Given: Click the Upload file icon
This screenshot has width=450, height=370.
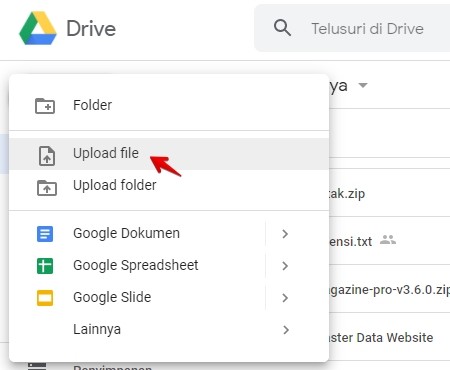Looking at the screenshot, I should (47, 156).
